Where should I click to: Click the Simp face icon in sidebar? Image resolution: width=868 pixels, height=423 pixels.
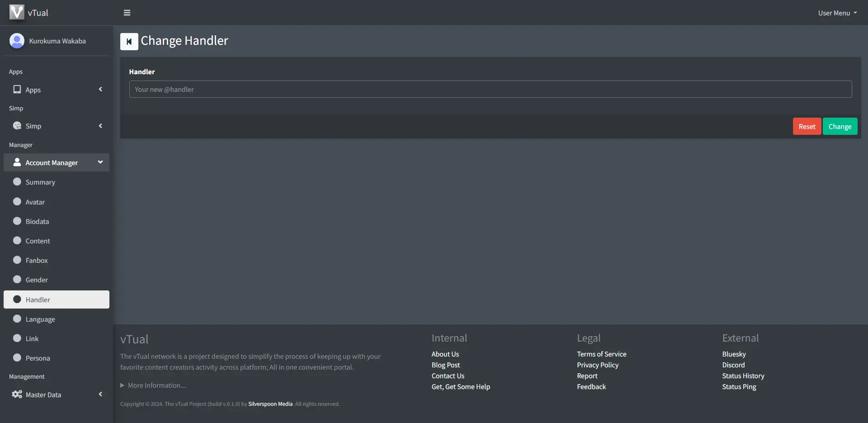pyautogui.click(x=17, y=126)
